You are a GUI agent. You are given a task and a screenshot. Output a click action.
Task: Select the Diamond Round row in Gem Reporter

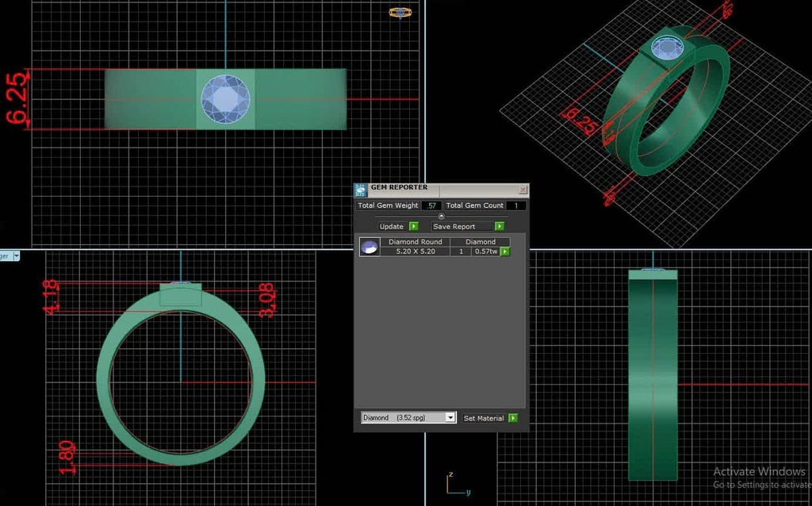(415, 242)
